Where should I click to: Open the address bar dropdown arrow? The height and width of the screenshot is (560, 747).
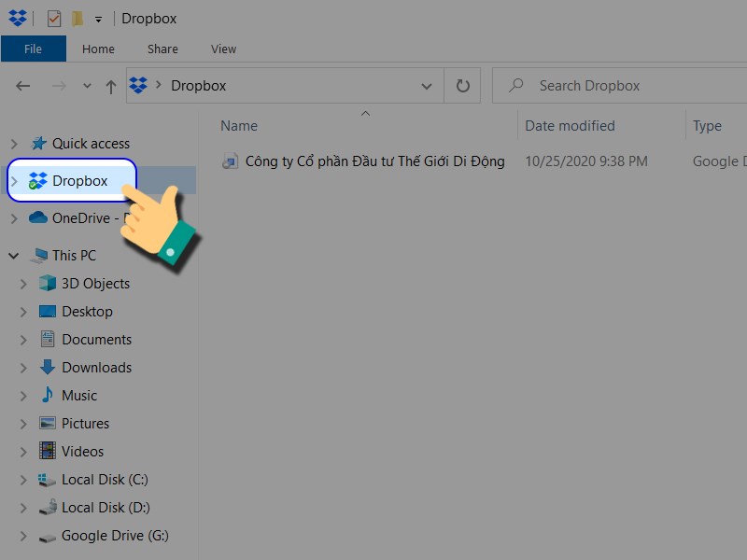coord(427,85)
